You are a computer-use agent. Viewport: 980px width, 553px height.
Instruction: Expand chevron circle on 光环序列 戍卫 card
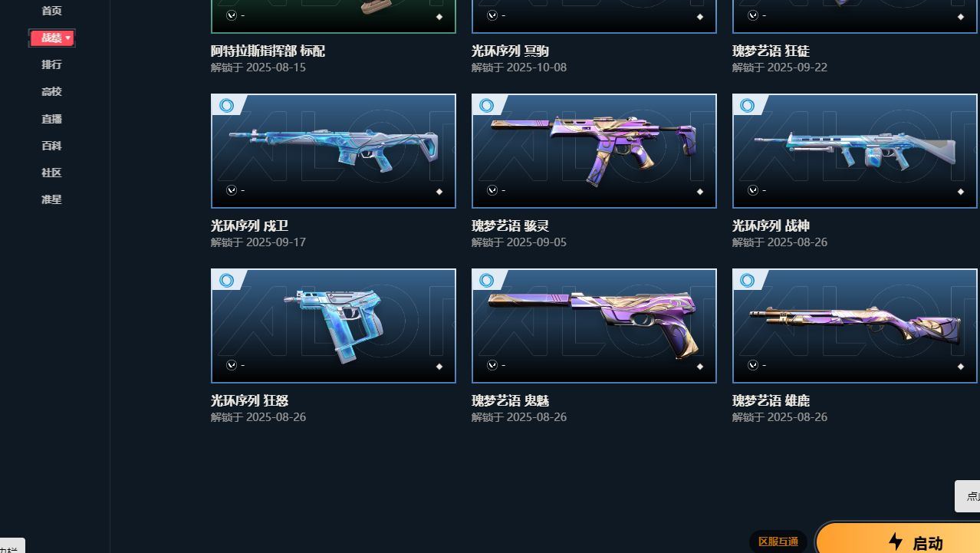[232, 190]
